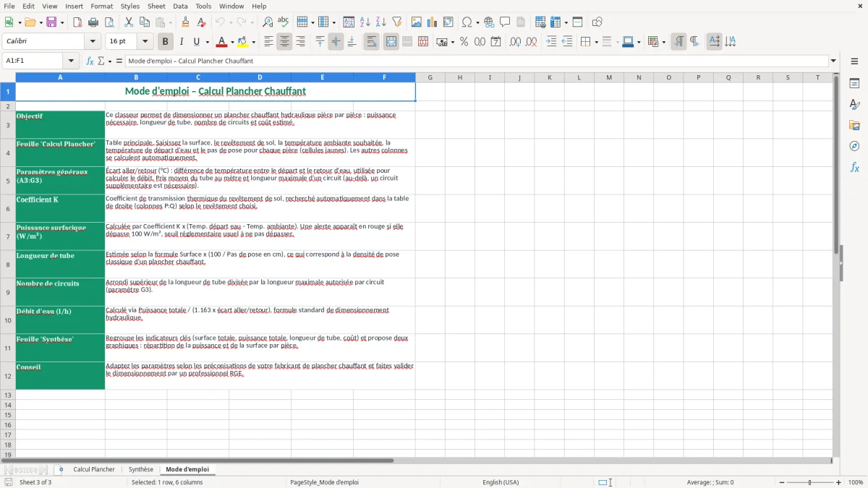Expand the Name Box dropdown arrow

pos(71,61)
